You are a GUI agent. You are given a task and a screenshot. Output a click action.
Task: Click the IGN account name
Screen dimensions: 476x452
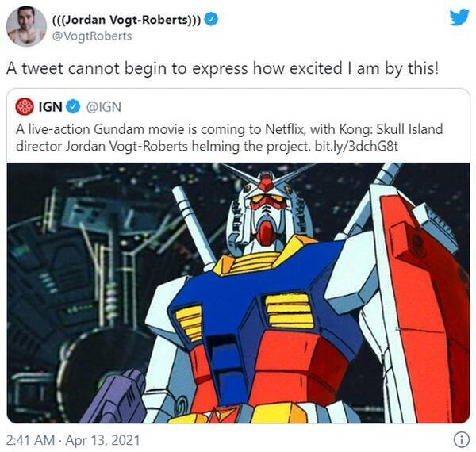pyautogui.click(x=51, y=107)
